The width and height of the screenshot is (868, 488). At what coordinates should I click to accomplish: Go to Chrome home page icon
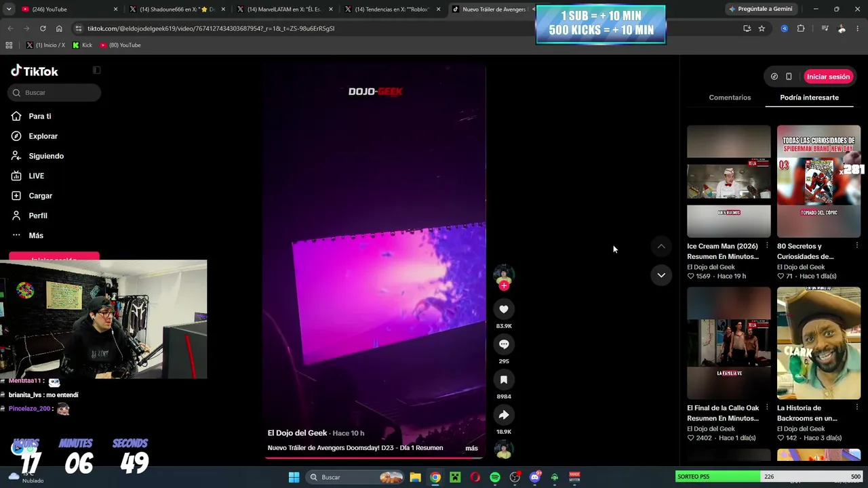point(59,28)
